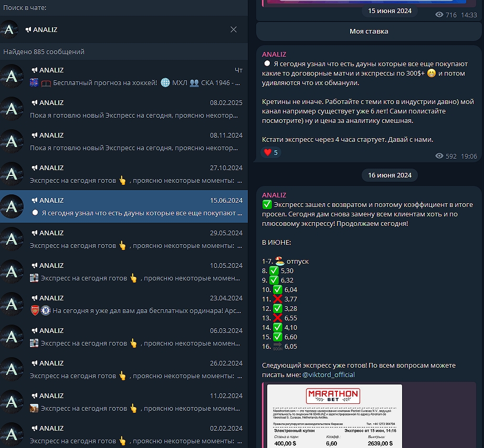Screen dimensions: 484x448
Task: Click the heart reaction with 5 likes
Action: (271, 152)
